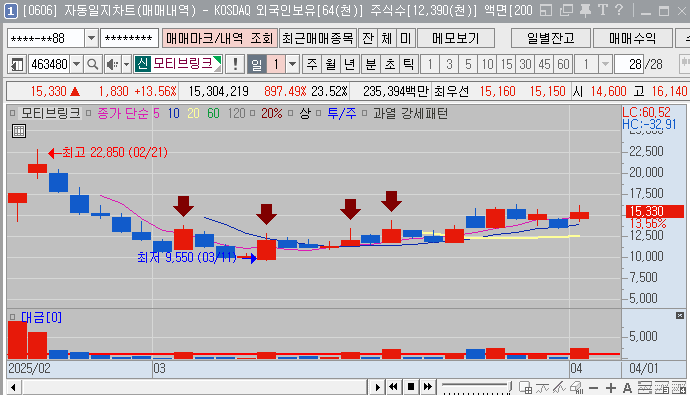Image resolution: width=690 pixels, height=395 pixels.
Task: Open the stock code 463480 dropdown
Action: (77, 65)
